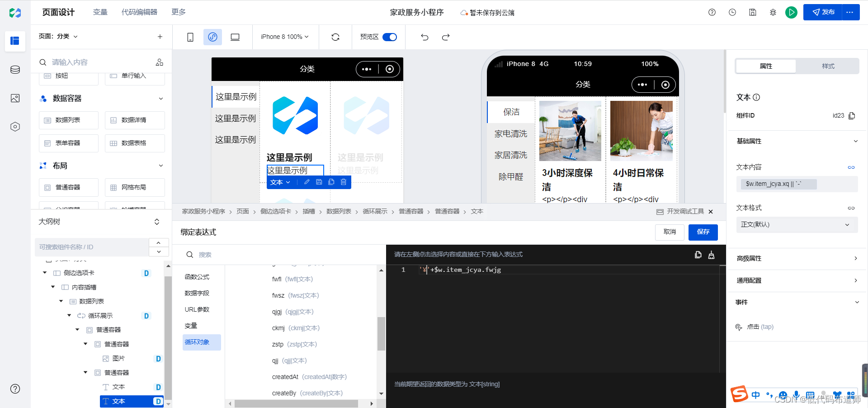Switch to phone device preview icon

coord(190,37)
